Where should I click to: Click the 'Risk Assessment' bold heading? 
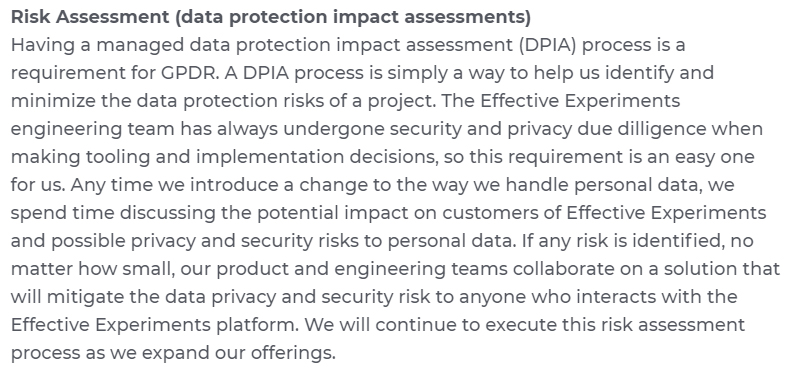click(x=90, y=17)
